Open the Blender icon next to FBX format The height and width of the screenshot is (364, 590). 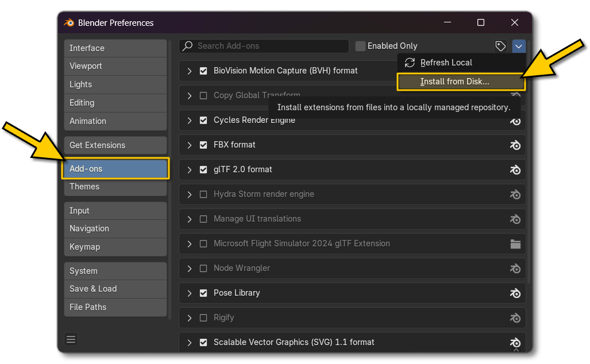point(515,145)
